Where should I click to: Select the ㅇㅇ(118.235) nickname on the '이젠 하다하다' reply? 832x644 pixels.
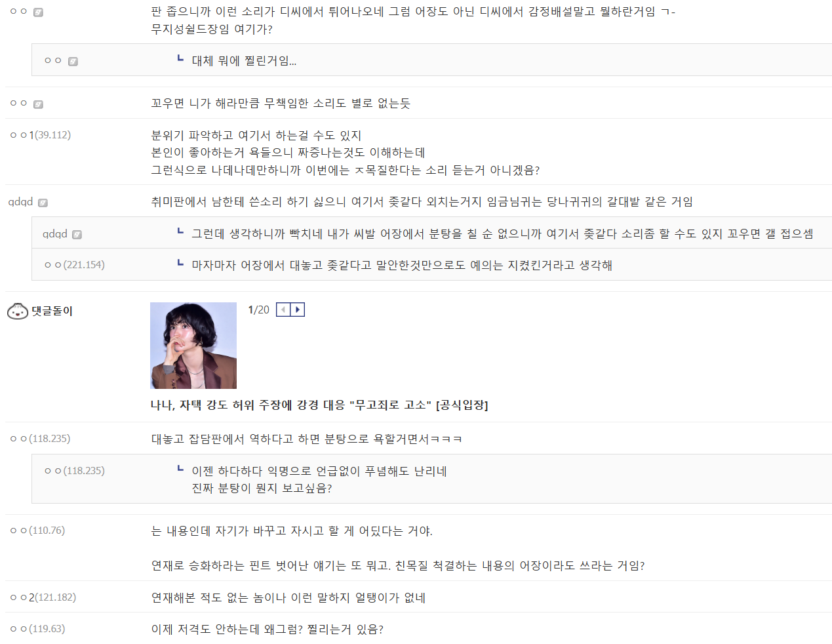[x=75, y=471]
